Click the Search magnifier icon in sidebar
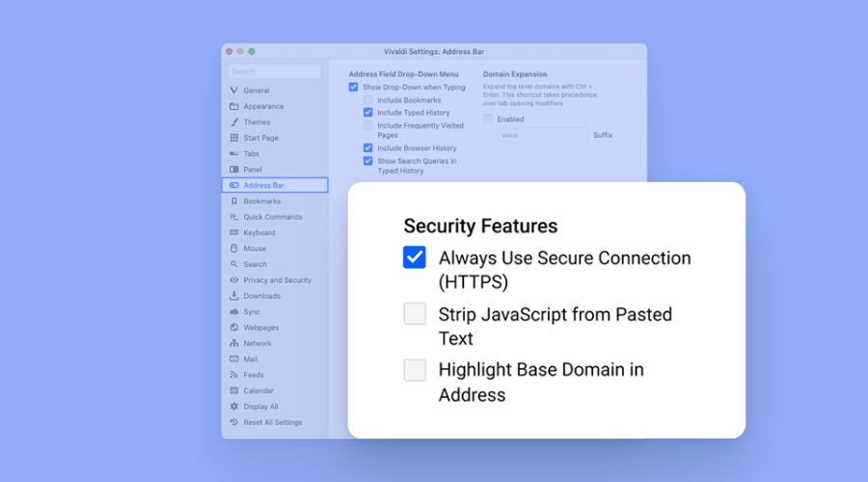Viewport: 868px width, 482px height. (x=234, y=264)
